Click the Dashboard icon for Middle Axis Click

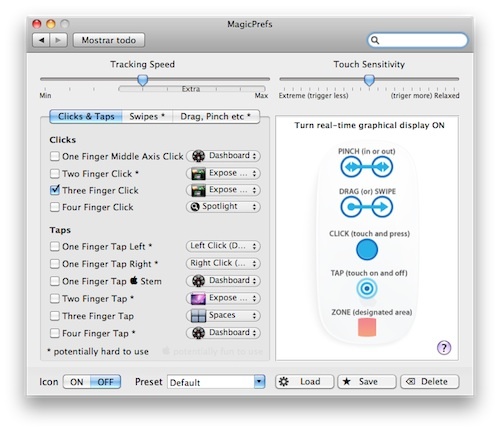click(x=198, y=156)
